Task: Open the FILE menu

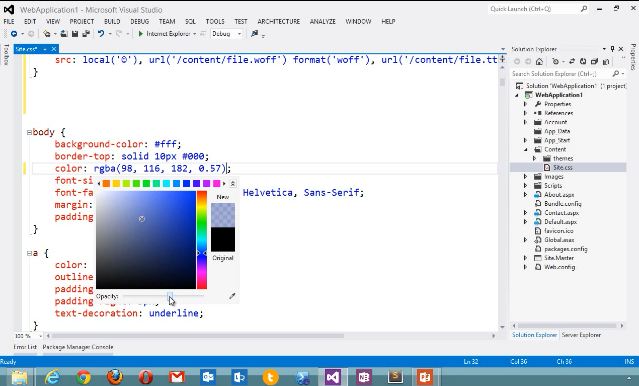Action: pyautogui.click(x=9, y=22)
